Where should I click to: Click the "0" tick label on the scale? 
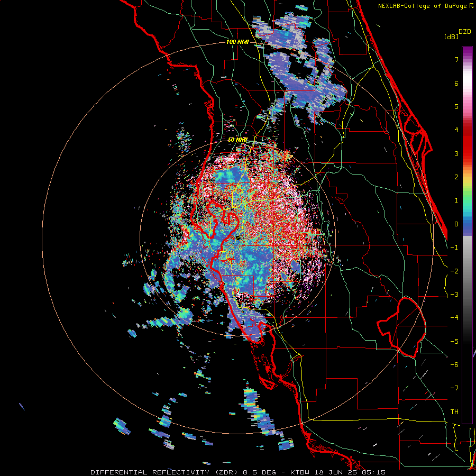[456, 224]
